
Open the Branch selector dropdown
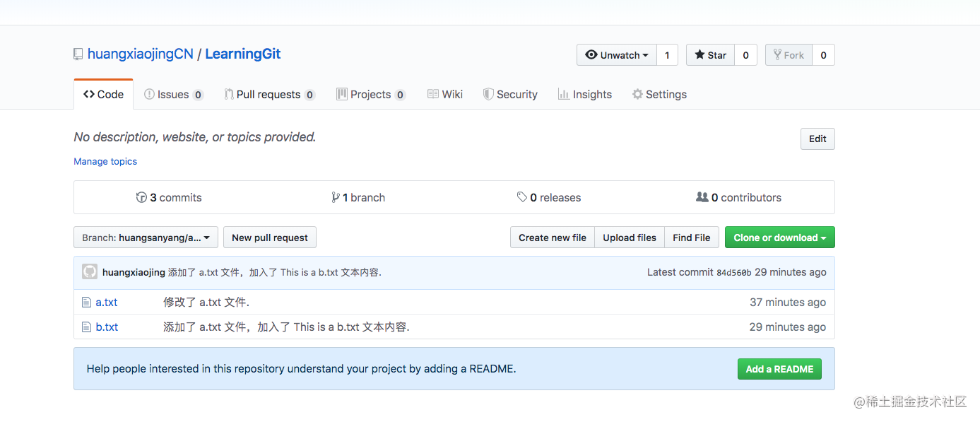click(146, 238)
